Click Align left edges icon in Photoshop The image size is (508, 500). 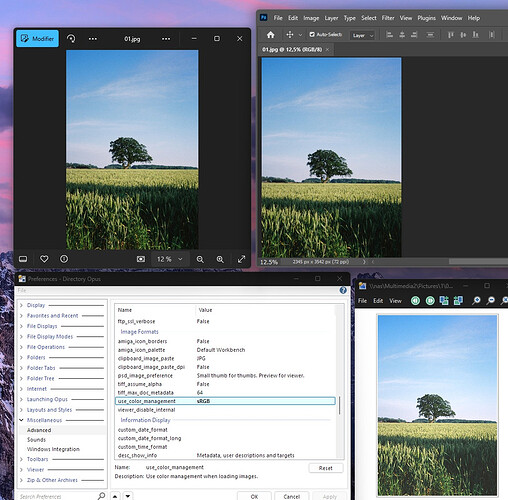click(x=389, y=34)
